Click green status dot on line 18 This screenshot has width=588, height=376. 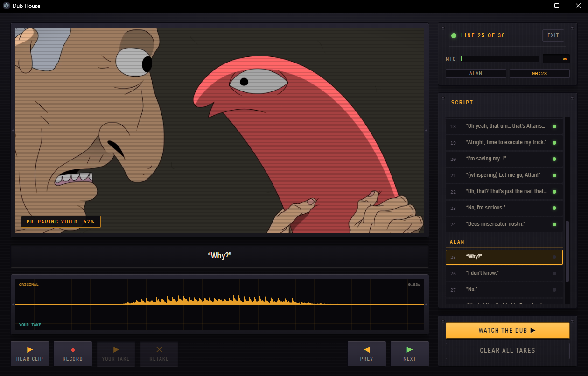(x=554, y=126)
